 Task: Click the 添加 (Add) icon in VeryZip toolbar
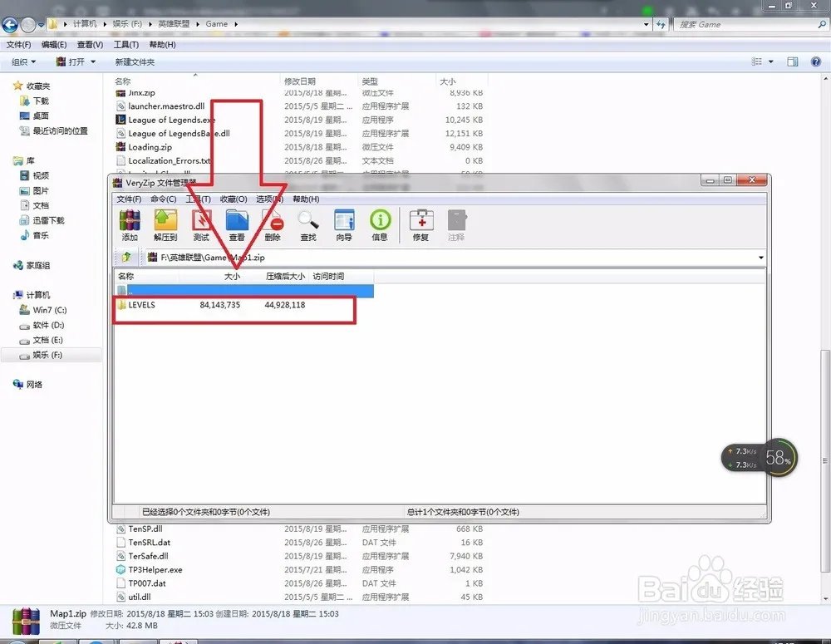pyautogui.click(x=130, y=225)
